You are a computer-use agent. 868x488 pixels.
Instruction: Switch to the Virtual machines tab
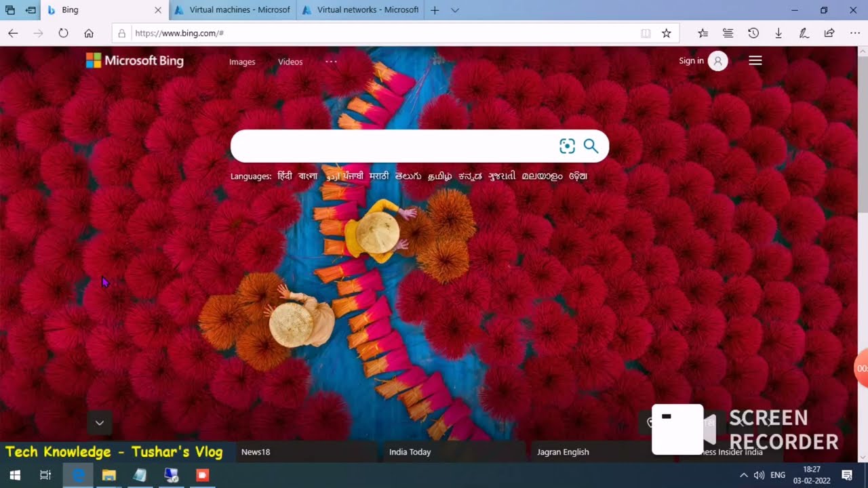pyautogui.click(x=232, y=10)
